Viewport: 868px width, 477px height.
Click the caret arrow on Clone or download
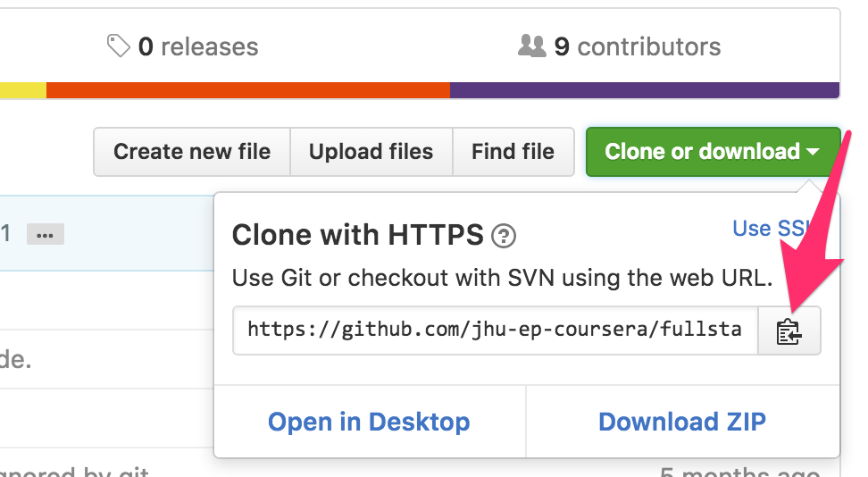813,152
